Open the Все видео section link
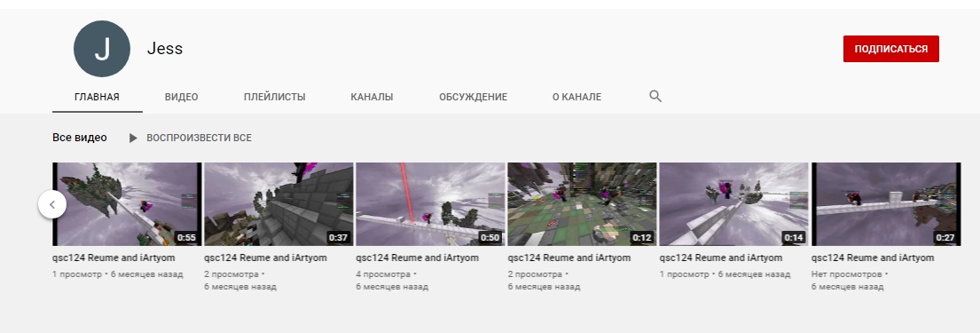Image resolution: width=980 pixels, height=333 pixels. click(x=79, y=138)
